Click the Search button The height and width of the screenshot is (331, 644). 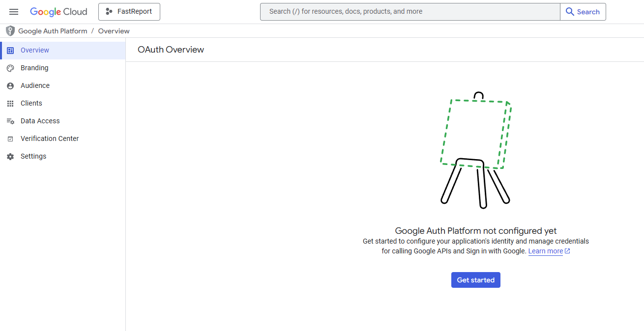pyautogui.click(x=583, y=12)
